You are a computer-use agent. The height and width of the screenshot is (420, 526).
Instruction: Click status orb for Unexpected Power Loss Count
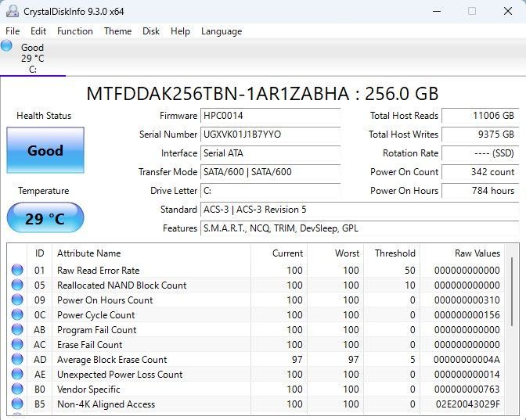17,374
